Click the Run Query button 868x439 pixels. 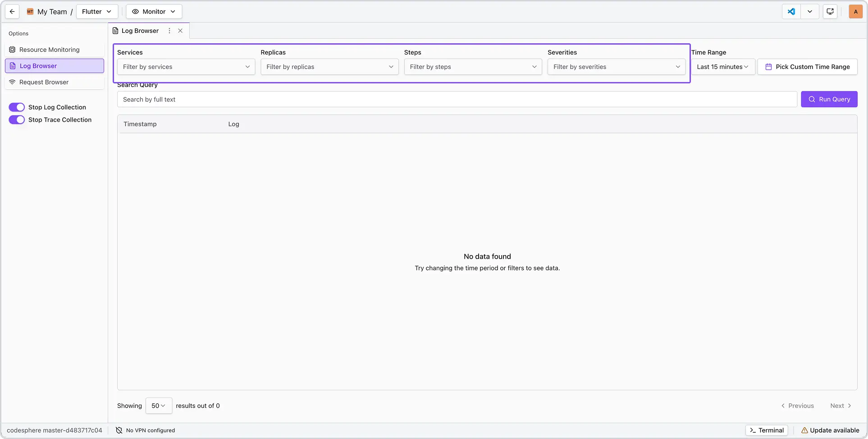[x=829, y=99]
